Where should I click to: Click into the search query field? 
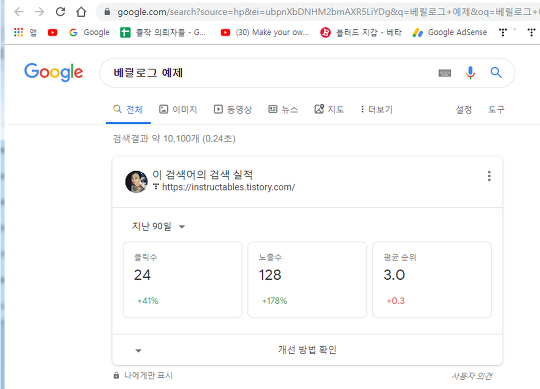click(x=269, y=73)
